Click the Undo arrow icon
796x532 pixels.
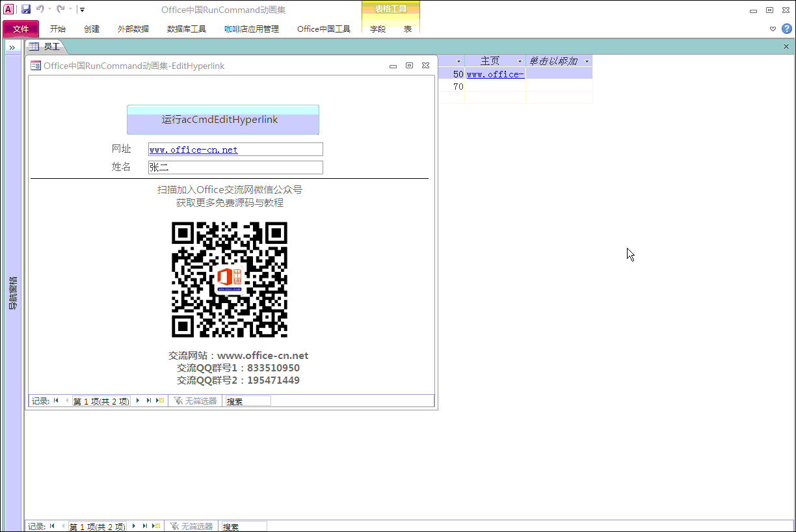(40, 9)
